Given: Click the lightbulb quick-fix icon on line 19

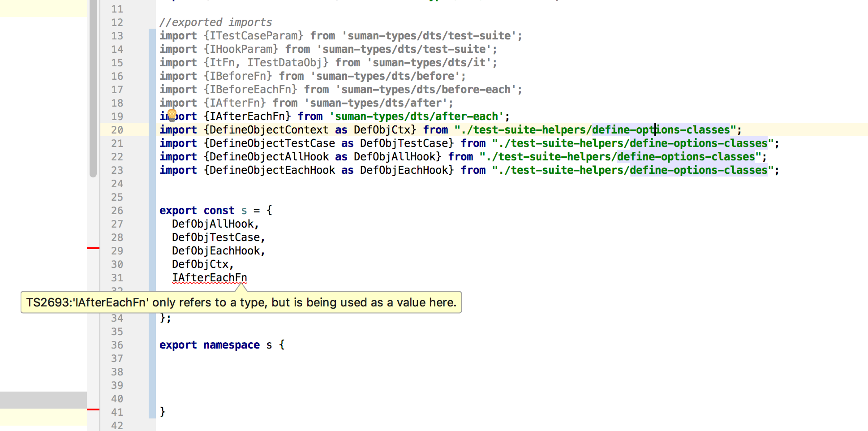Looking at the screenshot, I should (x=172, y=116).
